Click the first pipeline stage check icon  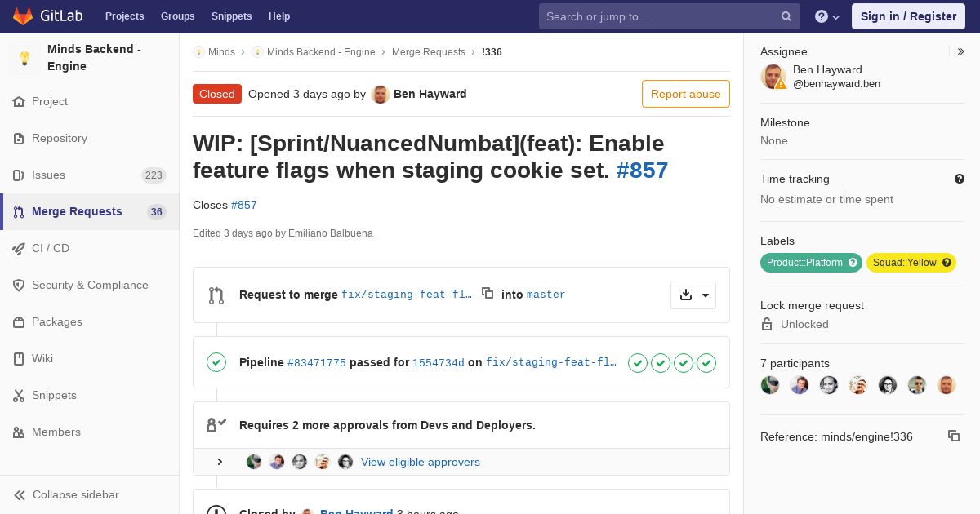[638, 363]
